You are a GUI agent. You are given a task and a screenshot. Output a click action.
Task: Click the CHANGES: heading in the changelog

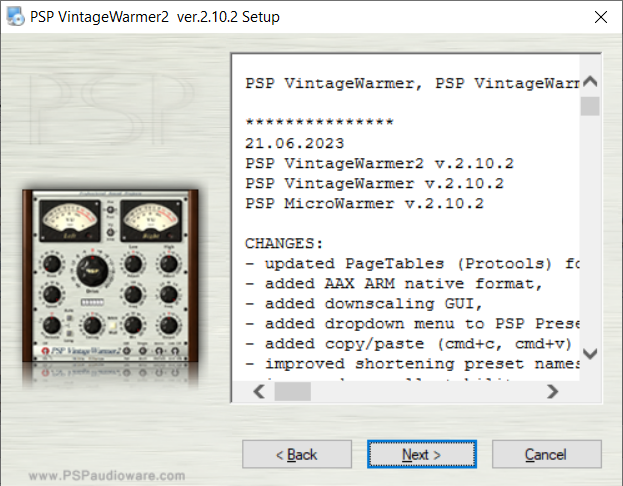click(284, 243)
